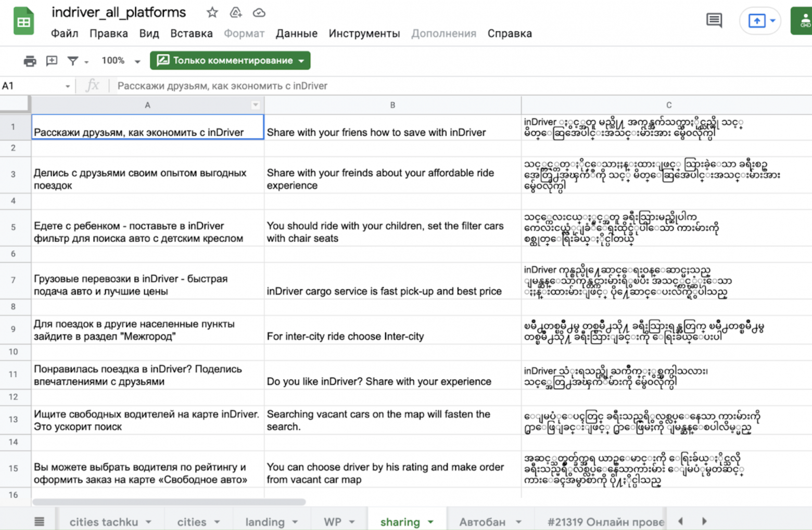The height and width of the screenshot is (530, 812).
Task: Click the horizontal scrollbar thumb
Action: coord(169,502)
